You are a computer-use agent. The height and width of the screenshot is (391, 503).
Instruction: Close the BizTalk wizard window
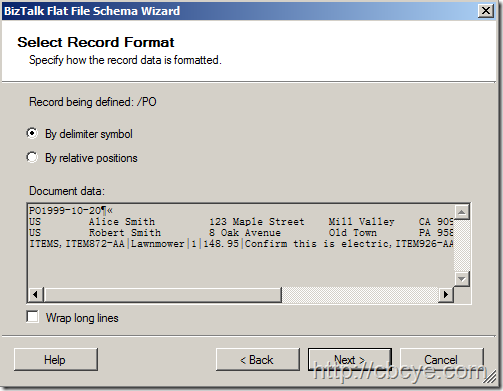pos(486,11)
